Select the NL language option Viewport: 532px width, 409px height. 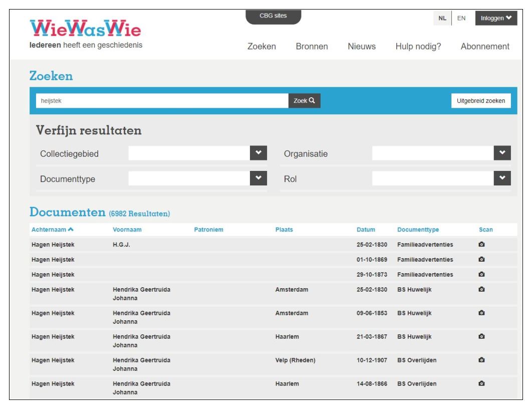coord(442,18)
